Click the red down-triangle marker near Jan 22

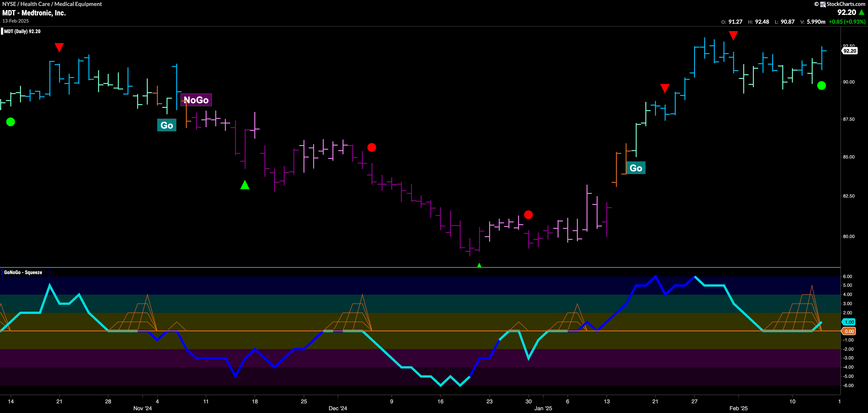[x=665, y=88]
